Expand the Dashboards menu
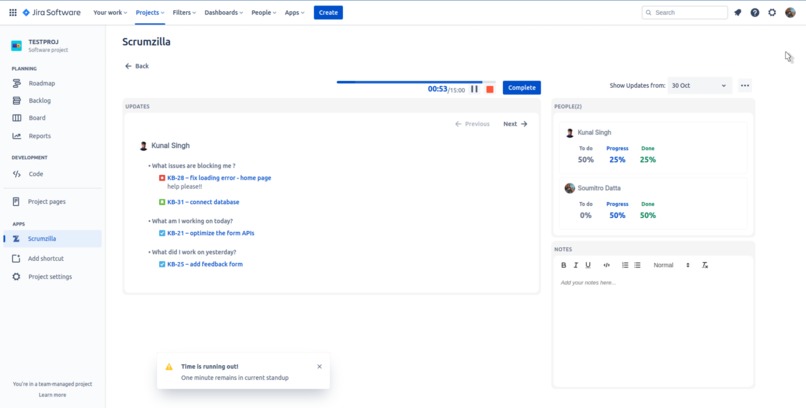The image size is (806, 408). pyautogui.click(x=224, y=12)
